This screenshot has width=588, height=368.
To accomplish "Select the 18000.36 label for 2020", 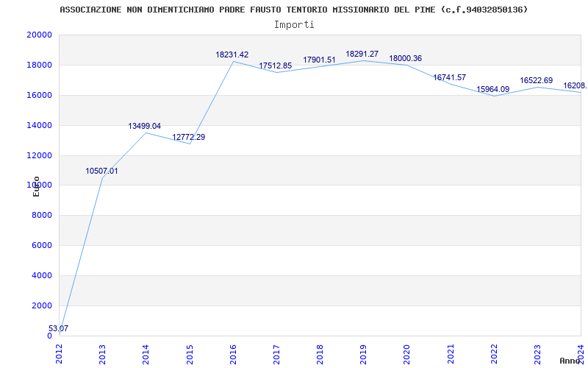I will click(x=406, y=59).
